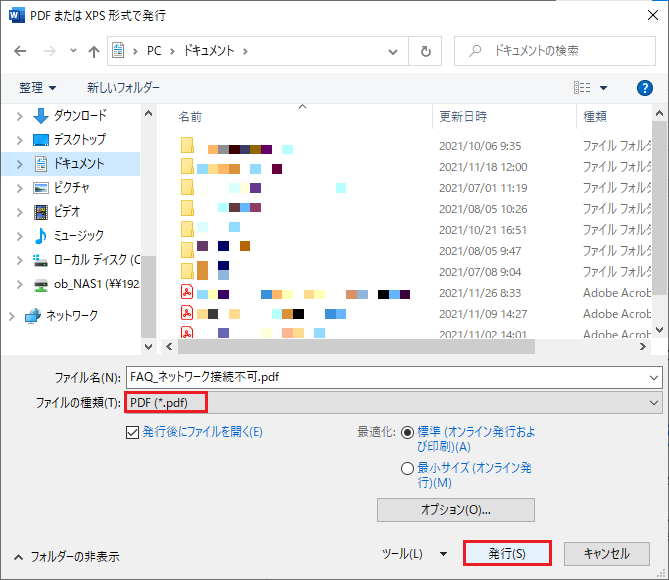Image resolution: width=669 pixels, height=580 pixels.
Task: Open the help question mark icon
Action: pyautogui.click(x=645, y=88)
